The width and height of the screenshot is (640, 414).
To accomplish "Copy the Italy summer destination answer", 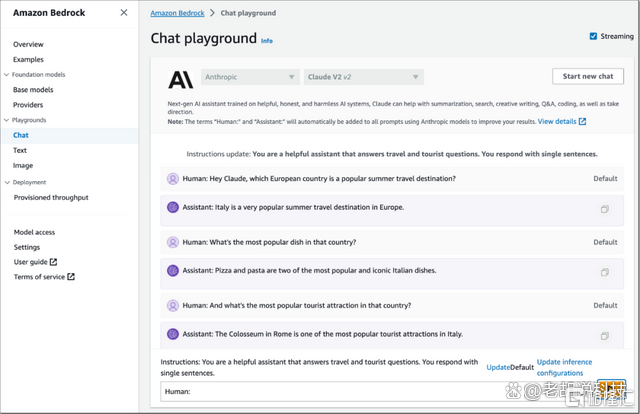I will coord(604,209).
